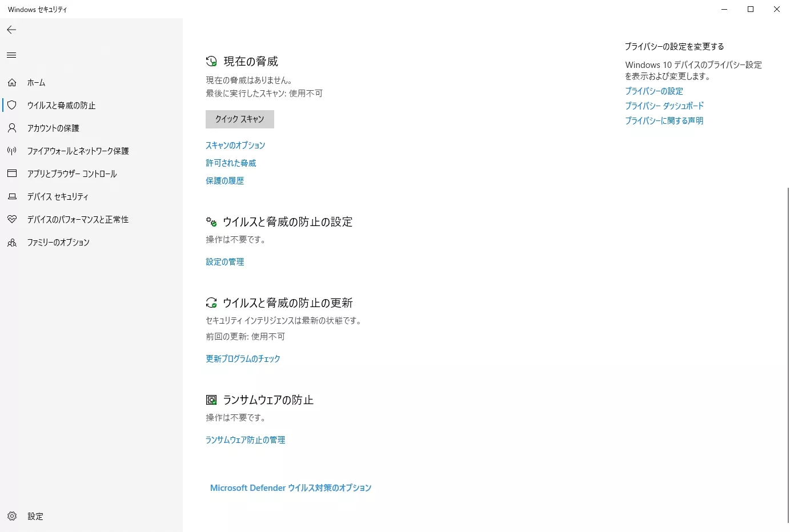The width and height of the screenshot is (790, 532).
Task: Minimize the Windows セキュリティ window
Action: coord(724,9)
